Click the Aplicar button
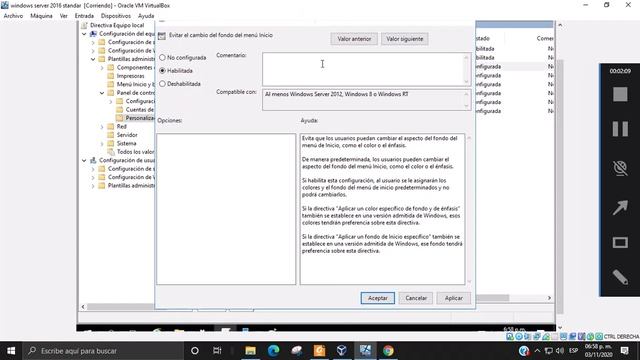 (x=453, y=298)
